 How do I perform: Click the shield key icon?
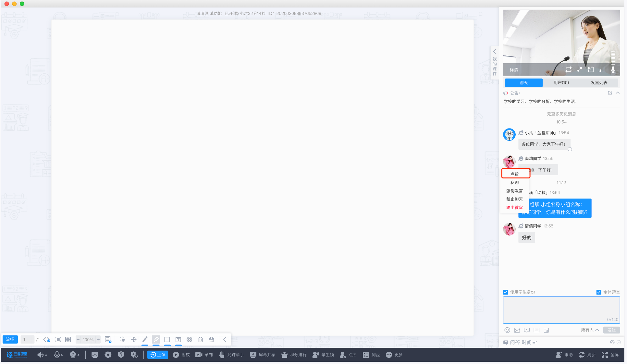pos(121,355)
